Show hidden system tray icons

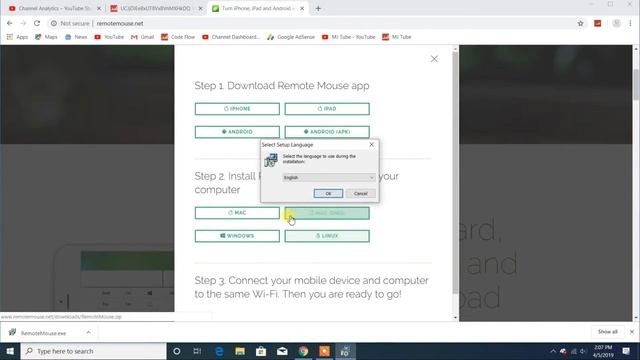(553, 351)
